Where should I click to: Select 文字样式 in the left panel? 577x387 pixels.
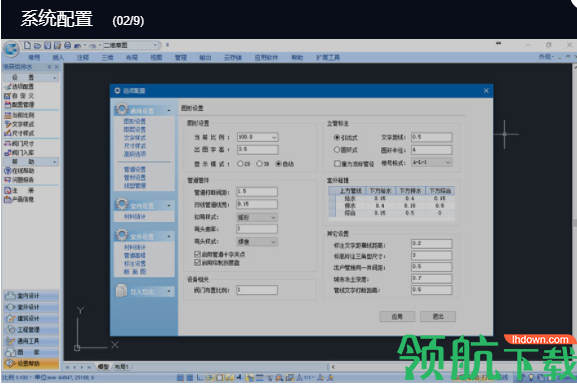pyautogui.click(x=19, y=124)
